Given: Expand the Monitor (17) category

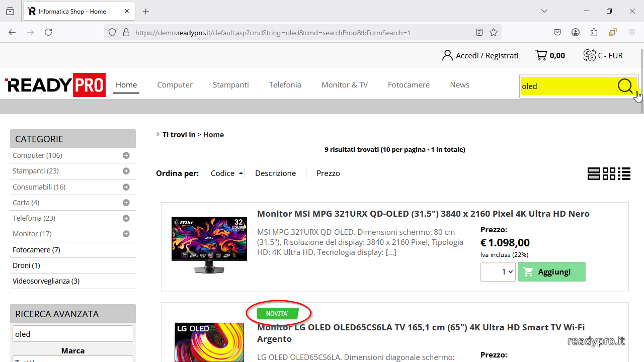Looking at the screenshot, I should click(126, 234).
